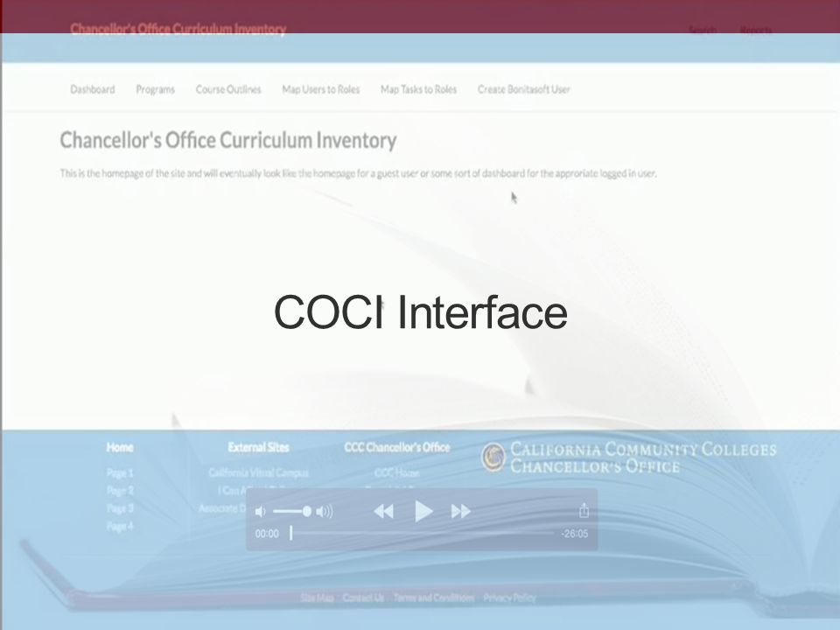Open the Programs nav item
The width and height of the screenshot is (840, 630).
click(156, 89)
